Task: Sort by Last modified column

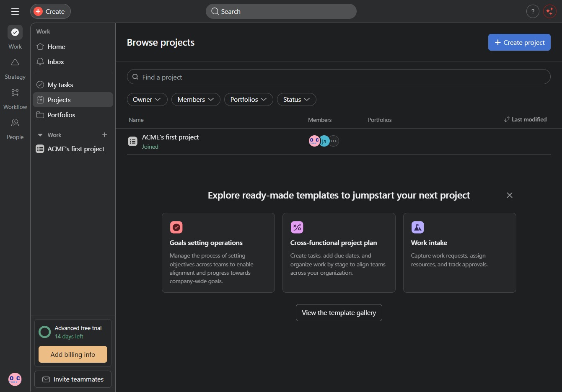Action: (525, 119)
